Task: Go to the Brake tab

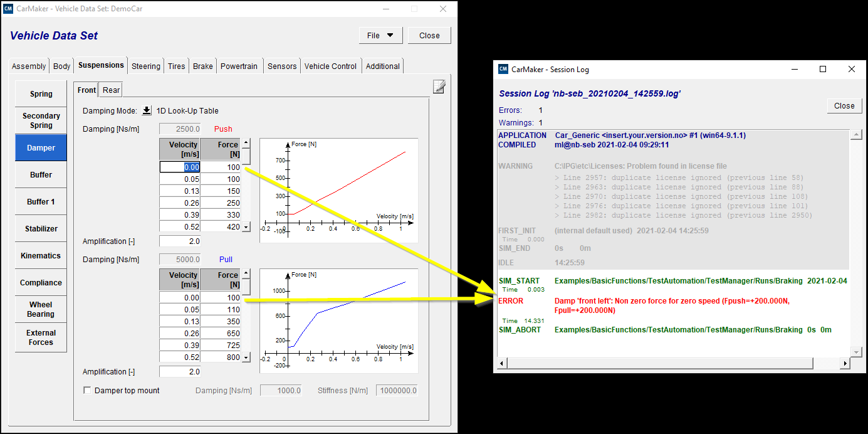Action: coord(203,66)
